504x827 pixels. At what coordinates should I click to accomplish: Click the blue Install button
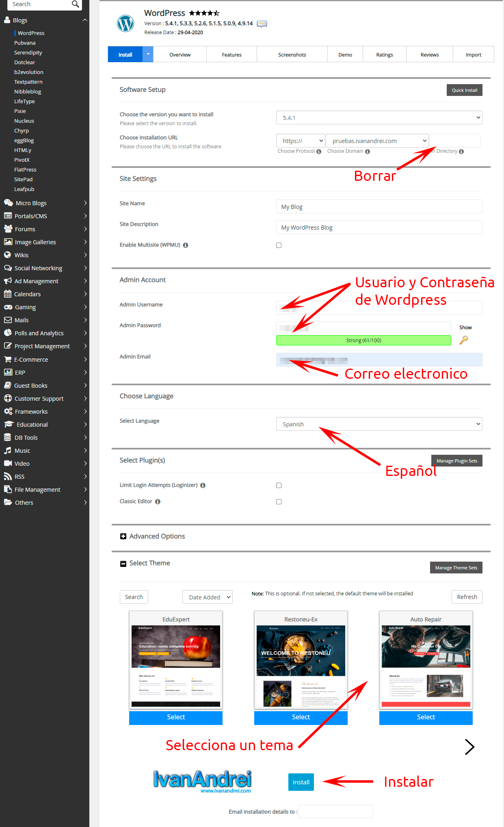(x=301, y=782)
